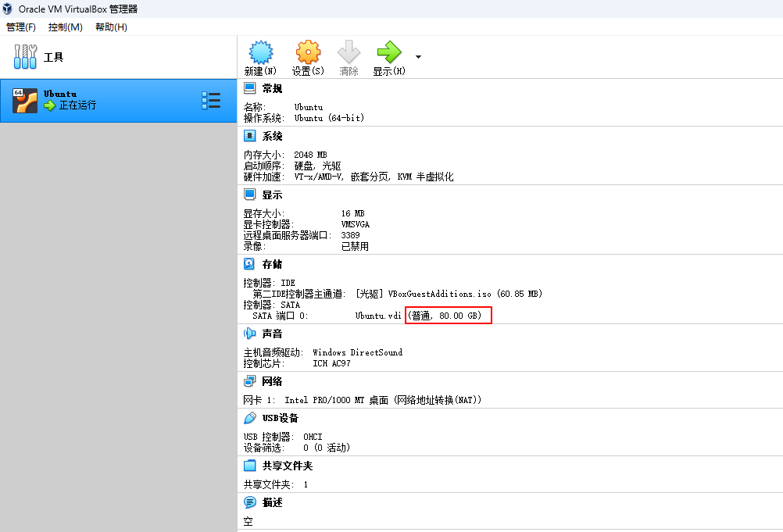Click the 2048 MB memory value

pyautogui.click(x=310, y=155)
